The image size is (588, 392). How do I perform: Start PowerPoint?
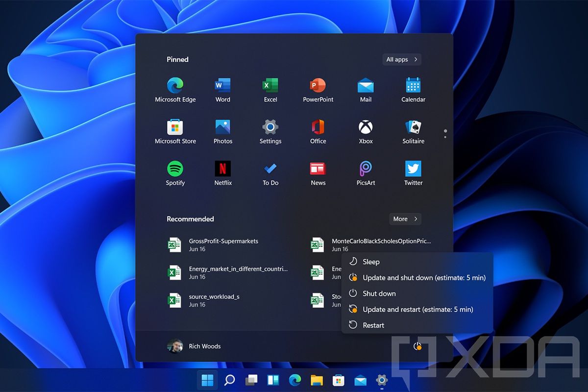click(x=318, y=86)
